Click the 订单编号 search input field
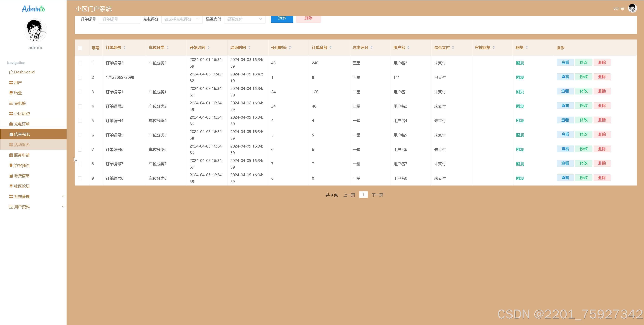The height and width of the screenshot is (325, 644). coord(119,19)
